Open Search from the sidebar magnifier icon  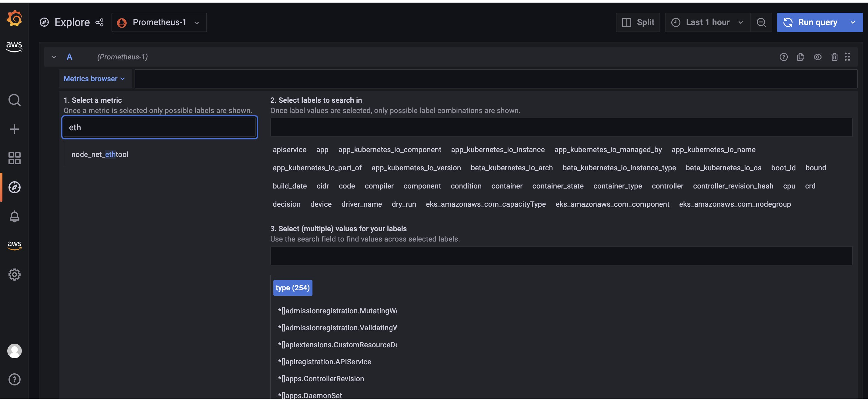point(14,100)
